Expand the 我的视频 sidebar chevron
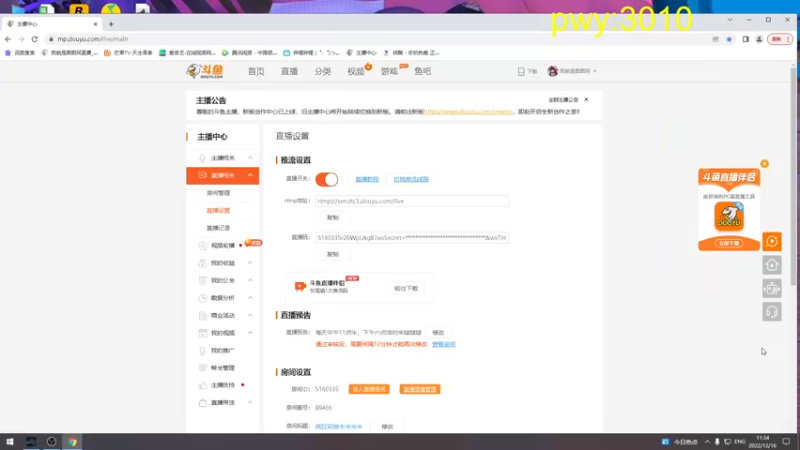 pyautogui.click(x=250, y=333)
